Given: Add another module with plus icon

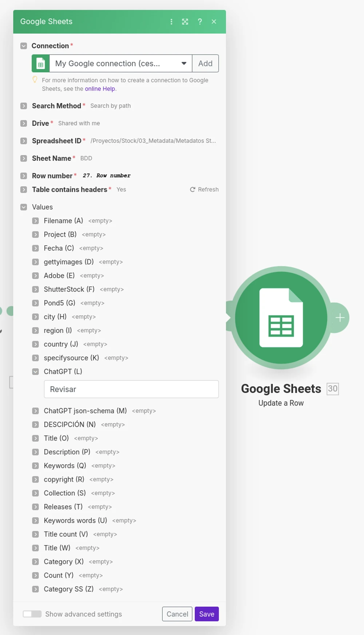Looking at the screenshot, I should [x=340, y=317].
